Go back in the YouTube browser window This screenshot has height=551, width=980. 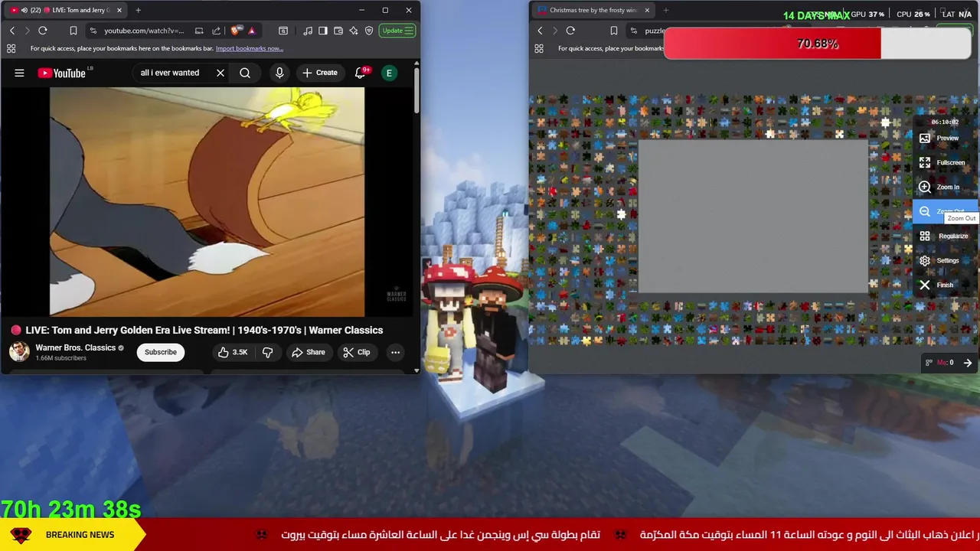(x=12, y=31)
